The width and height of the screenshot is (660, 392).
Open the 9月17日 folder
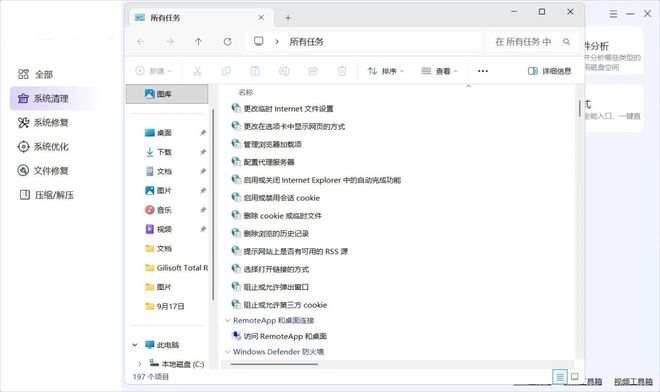pos(165,306)
